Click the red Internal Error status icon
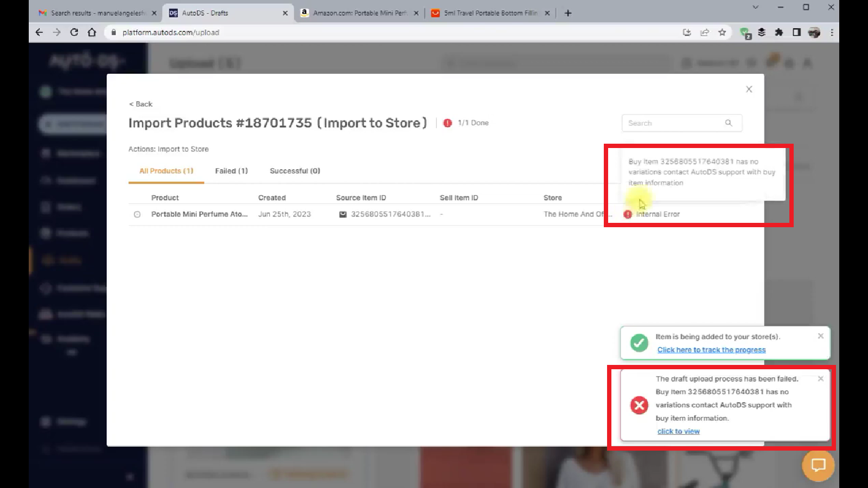Screen dimensions: 868x488 [628, 214]
